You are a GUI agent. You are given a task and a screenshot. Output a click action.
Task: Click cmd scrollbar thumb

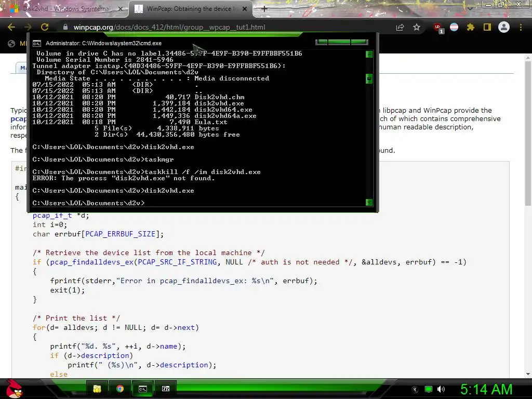point(369,79)
